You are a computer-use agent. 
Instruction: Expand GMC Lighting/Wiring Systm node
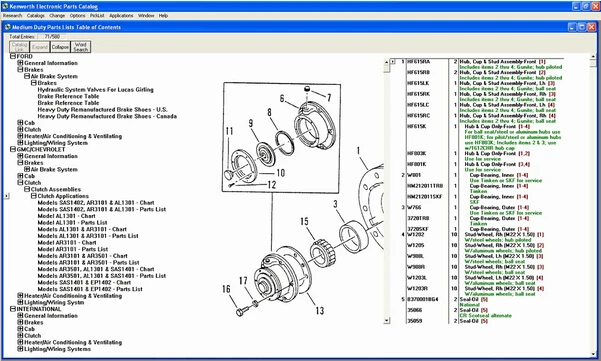[20, 302]
